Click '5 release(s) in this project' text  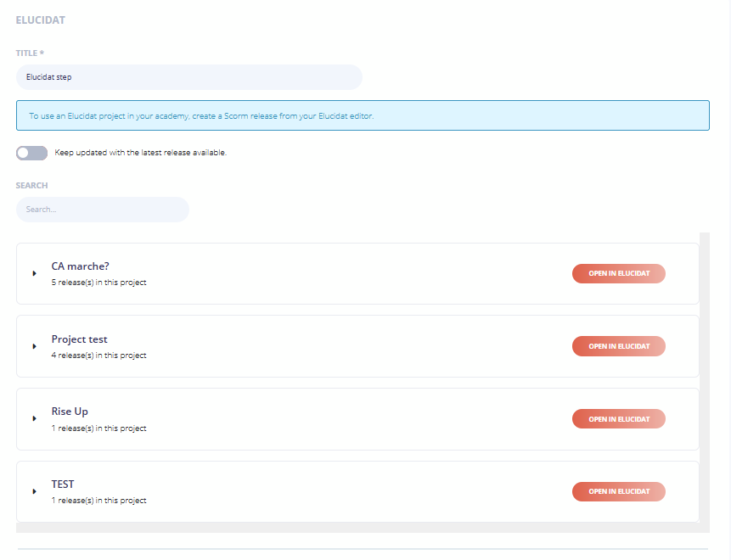(98, 283)
